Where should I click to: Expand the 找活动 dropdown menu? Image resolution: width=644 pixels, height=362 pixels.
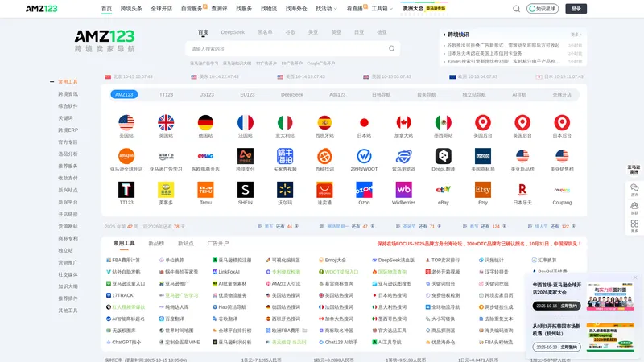point(326,9)
